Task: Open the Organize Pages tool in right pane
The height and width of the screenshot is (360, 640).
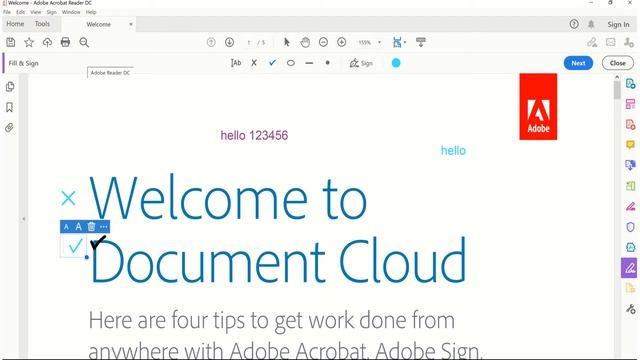Action: pos(630,104)
